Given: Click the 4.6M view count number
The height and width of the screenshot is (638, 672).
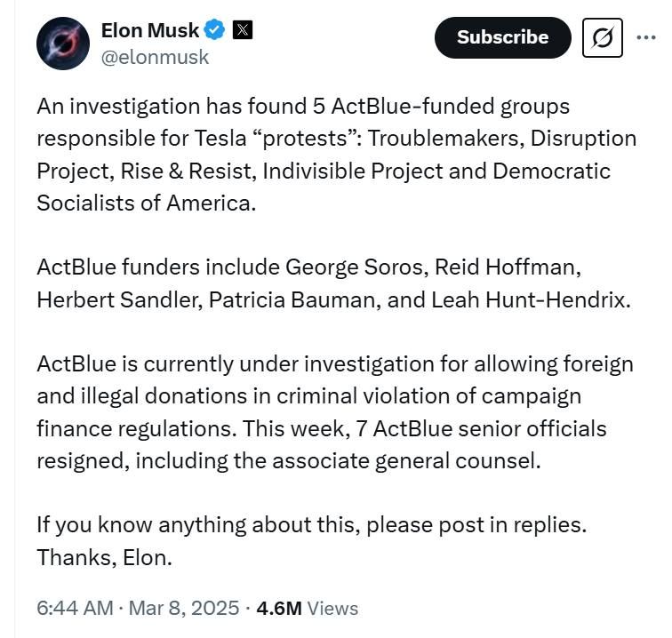Looking at the screenshot, I should pyautogui.click(x=279, y=608).
